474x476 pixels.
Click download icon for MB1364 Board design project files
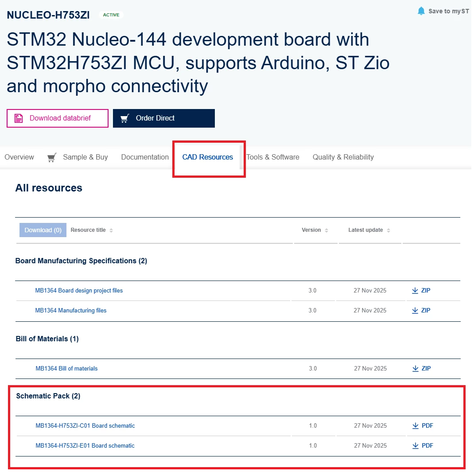415,290
